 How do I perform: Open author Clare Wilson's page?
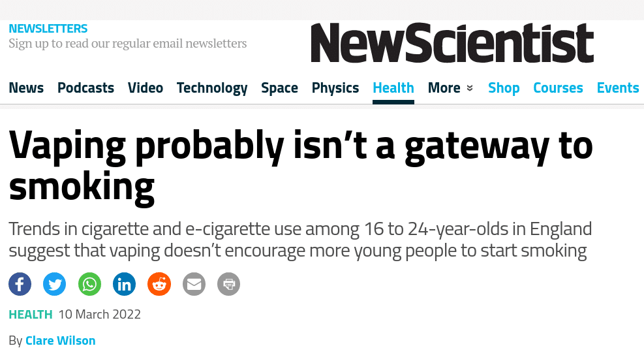point(61,341)
